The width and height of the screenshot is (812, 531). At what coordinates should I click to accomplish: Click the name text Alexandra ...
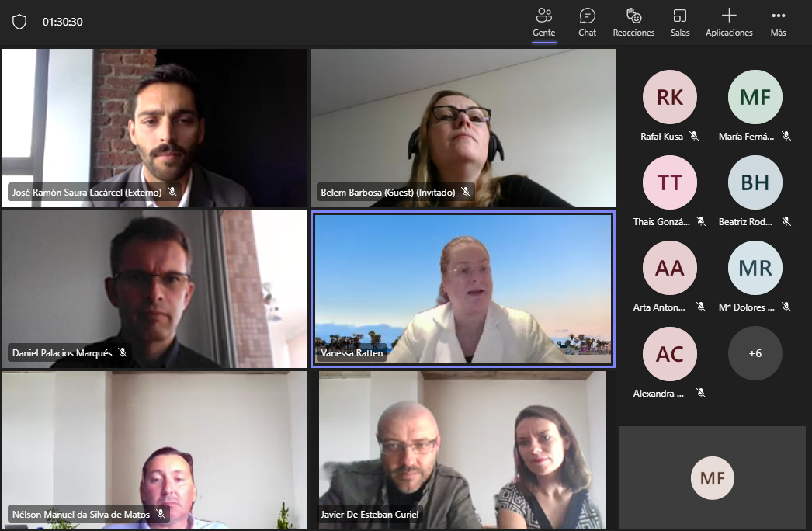click(658, 393)
